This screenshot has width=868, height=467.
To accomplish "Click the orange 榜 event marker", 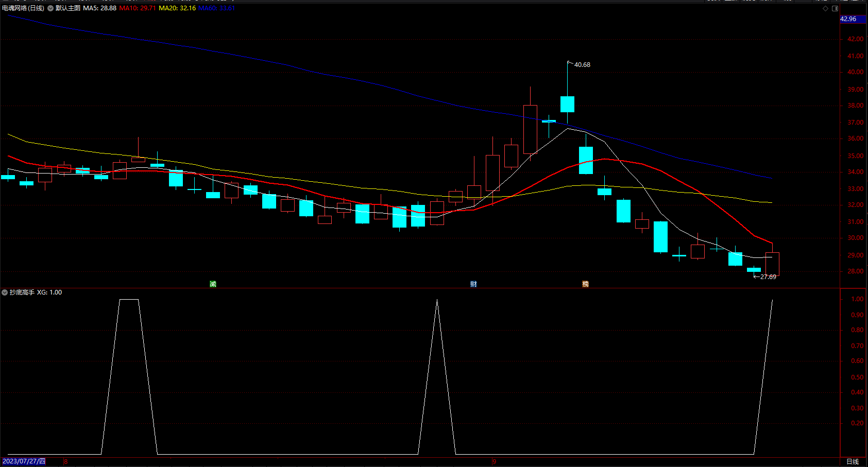I will tap(585, 284).
